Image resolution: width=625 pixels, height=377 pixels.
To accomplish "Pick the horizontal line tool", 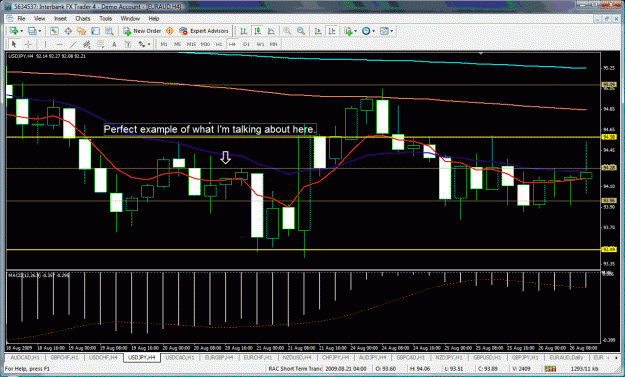I will point(59,44).
